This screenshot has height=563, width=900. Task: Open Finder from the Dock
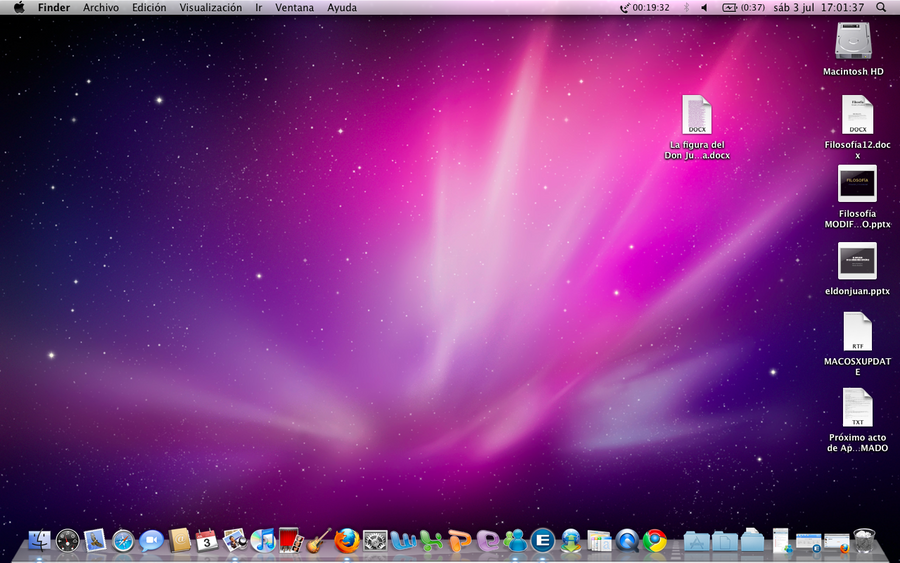[x=39, y=541]
